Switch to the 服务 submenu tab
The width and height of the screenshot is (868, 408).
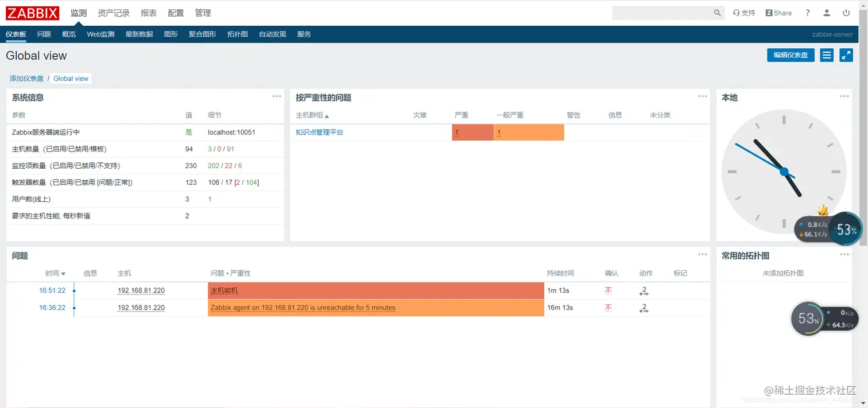[304, 34]
